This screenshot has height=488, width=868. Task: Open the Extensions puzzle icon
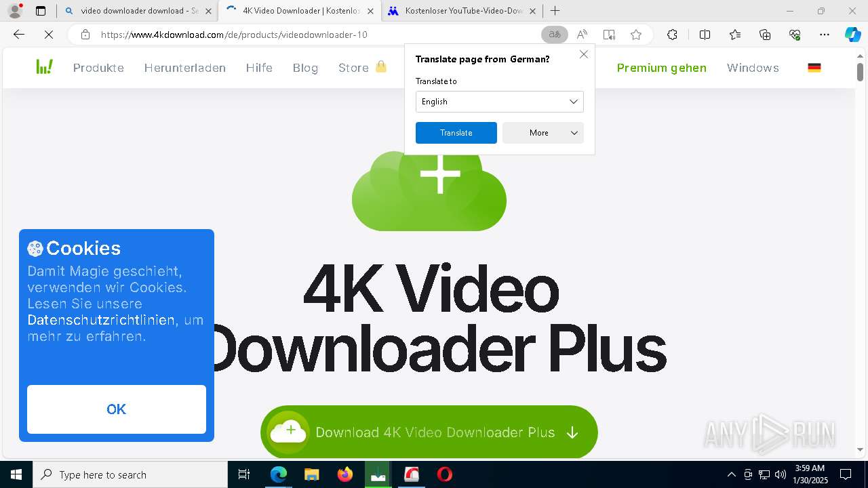click(672, 35)
